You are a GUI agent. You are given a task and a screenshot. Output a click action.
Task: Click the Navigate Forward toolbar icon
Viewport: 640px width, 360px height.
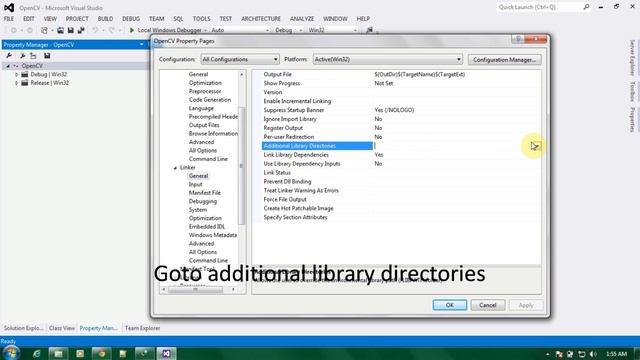29,30
